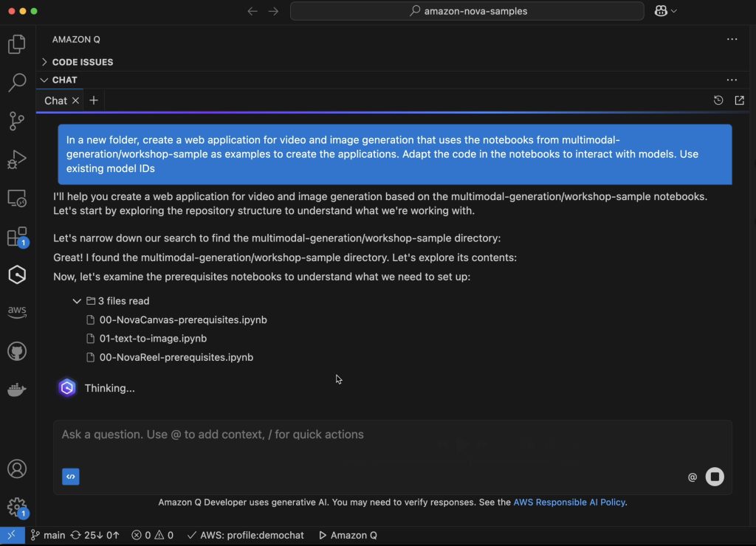The height and width of the screenshot is (546, 756).
Task: Open the AWS Toolkit panel
Action: (x=17, y=312)
